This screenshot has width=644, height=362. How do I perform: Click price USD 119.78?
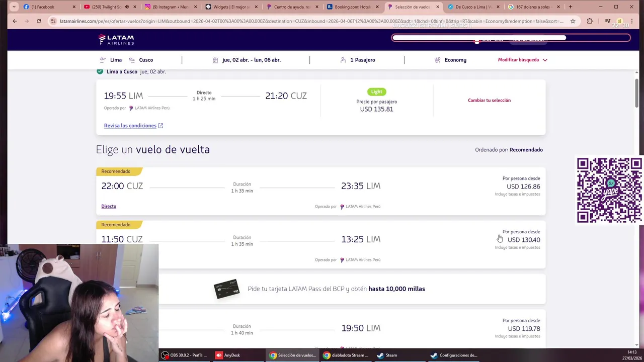point(524,329)
